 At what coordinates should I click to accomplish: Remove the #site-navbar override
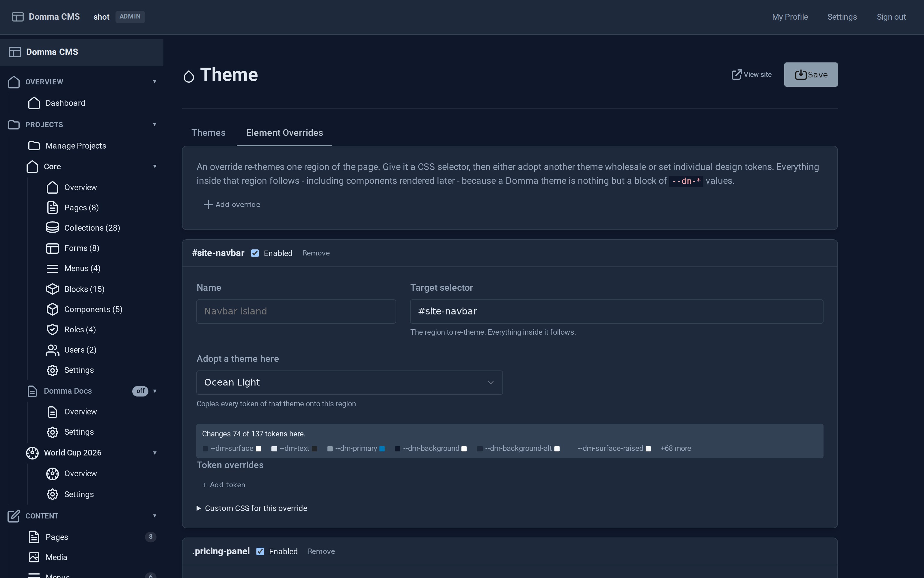(x=316, y=253)
